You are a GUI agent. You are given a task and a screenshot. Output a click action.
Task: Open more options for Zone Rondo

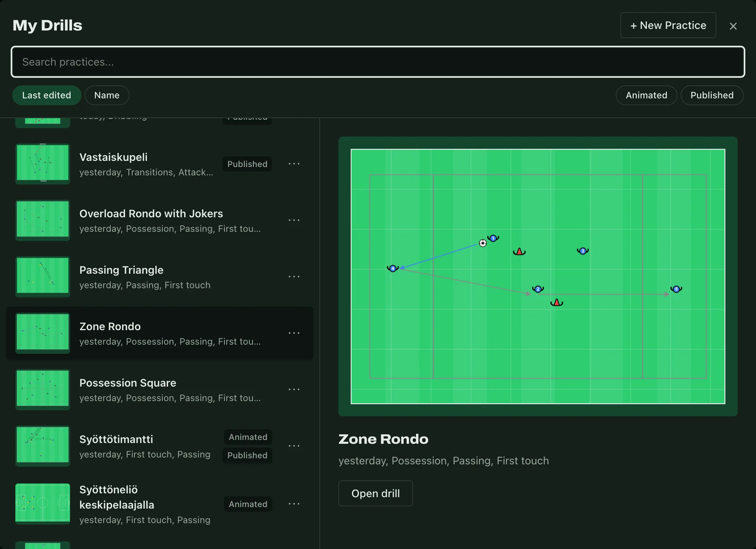tap(294, 333)
